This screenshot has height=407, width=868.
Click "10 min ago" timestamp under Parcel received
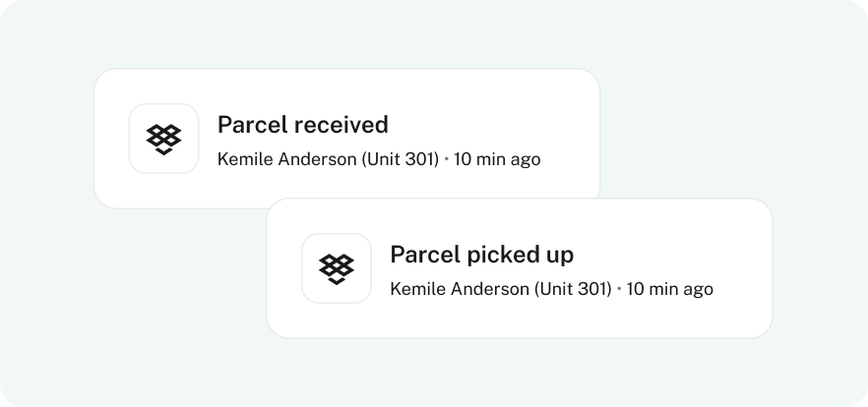497,160
